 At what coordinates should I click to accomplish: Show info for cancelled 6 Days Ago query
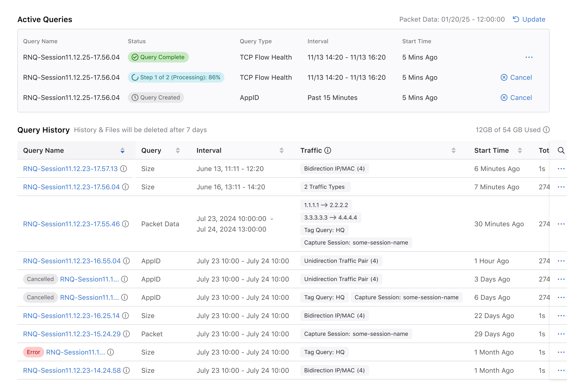click(x=124, y=297)
